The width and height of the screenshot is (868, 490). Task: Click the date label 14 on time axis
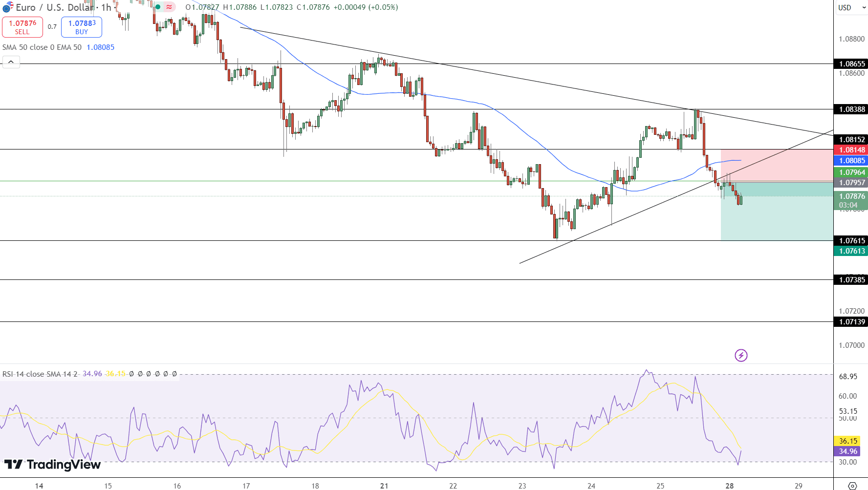[39, 486]
